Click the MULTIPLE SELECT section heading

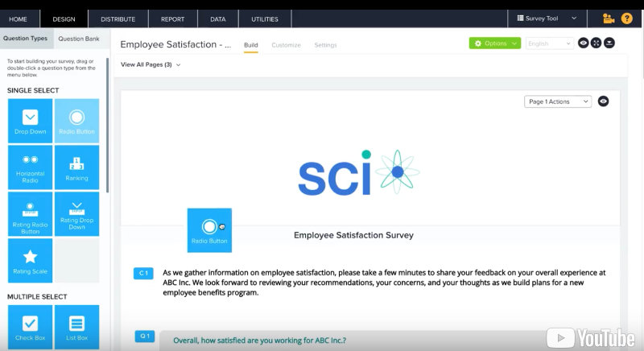point(37,296)
